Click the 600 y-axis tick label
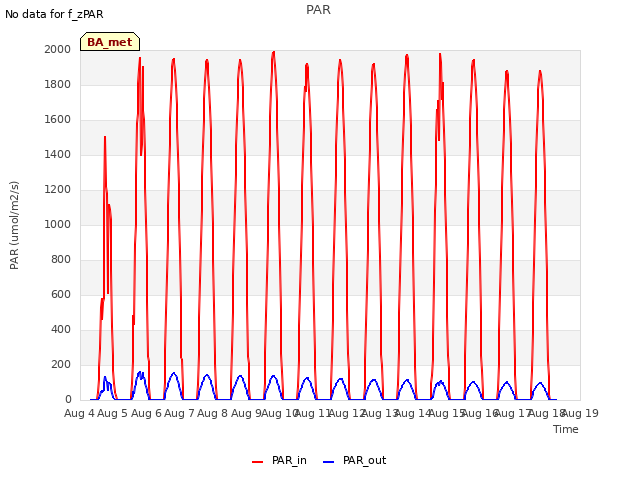 (61, 295)
